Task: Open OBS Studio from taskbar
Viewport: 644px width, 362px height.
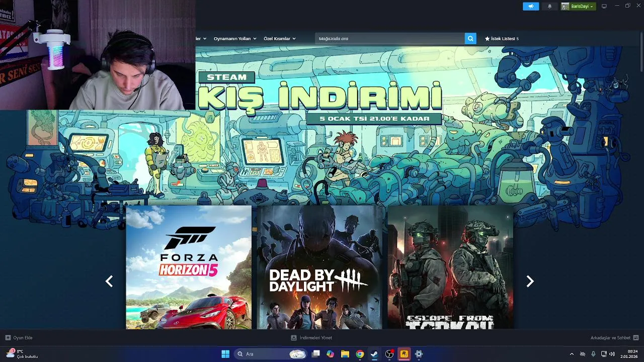Action: coord(389,354)
